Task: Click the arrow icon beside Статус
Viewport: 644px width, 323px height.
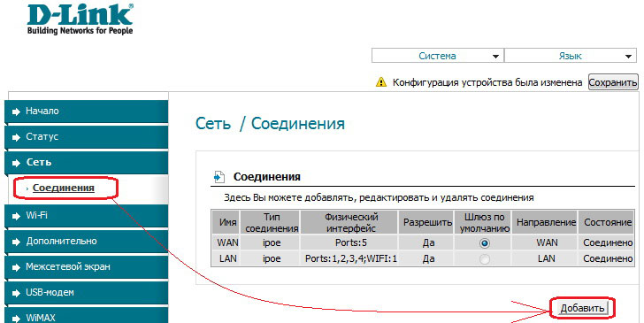Action: [x=16, y=137]
